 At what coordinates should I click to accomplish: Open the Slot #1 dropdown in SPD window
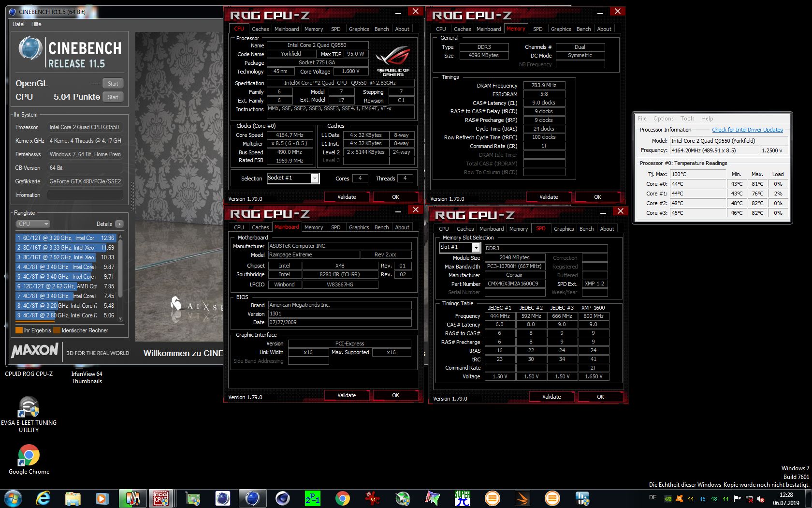click(x=476, y=247)
